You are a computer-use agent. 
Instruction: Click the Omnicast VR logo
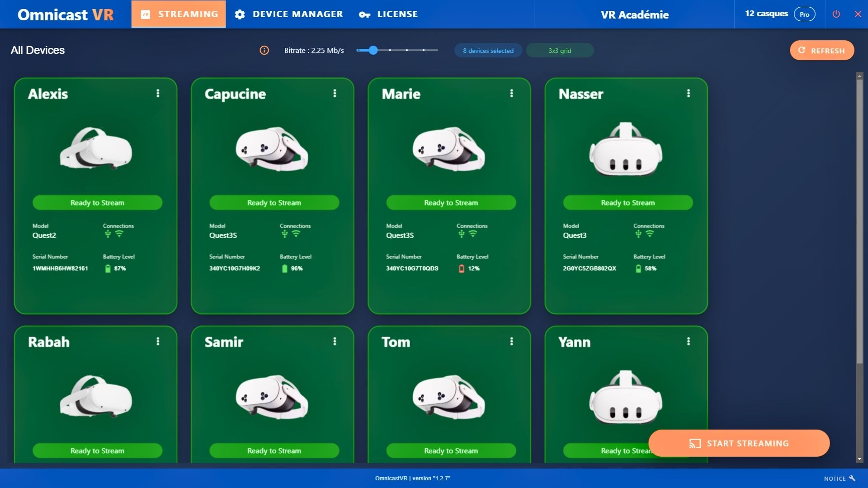click(66, 14)
